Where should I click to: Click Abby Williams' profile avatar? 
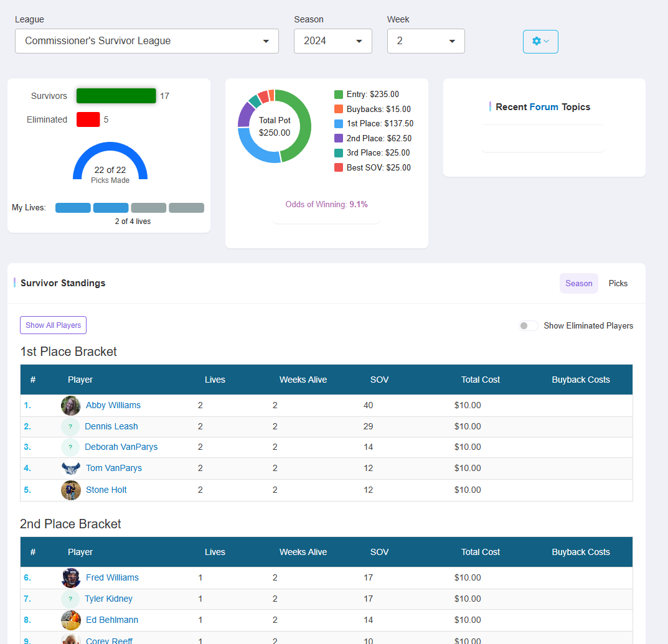[71, 406]
